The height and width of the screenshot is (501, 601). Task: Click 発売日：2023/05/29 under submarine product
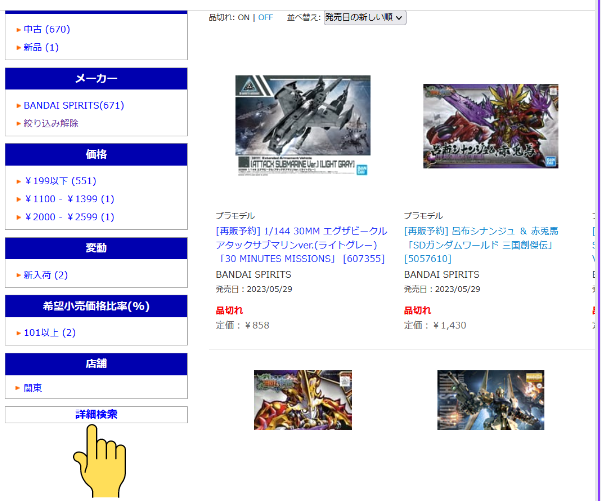click(x=254, y=289)
